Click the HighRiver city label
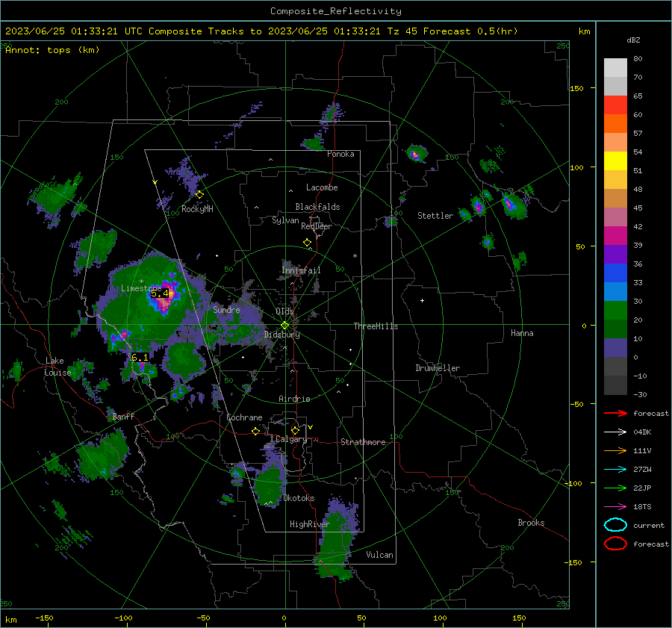The height and width of the screenshot is (628, 672). point(310,524)
